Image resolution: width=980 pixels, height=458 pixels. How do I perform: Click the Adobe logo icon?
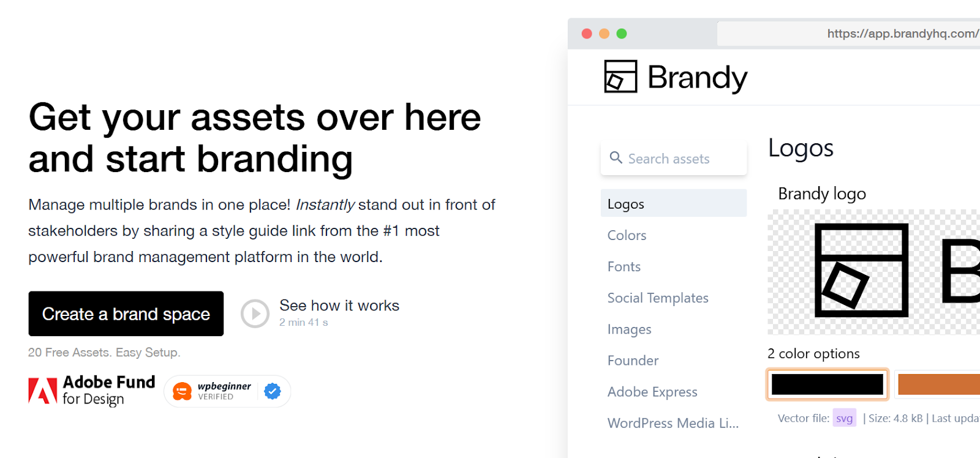(42, 391)
